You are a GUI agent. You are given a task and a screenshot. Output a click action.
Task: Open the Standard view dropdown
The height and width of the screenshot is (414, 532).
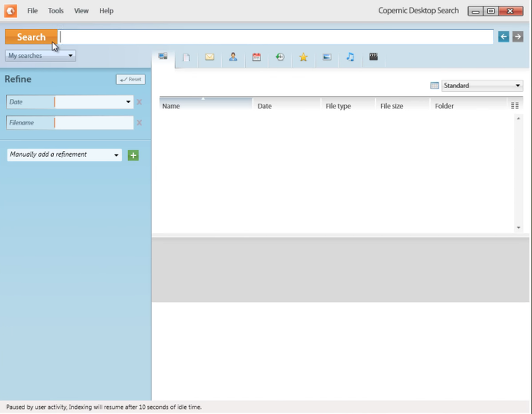482,86
